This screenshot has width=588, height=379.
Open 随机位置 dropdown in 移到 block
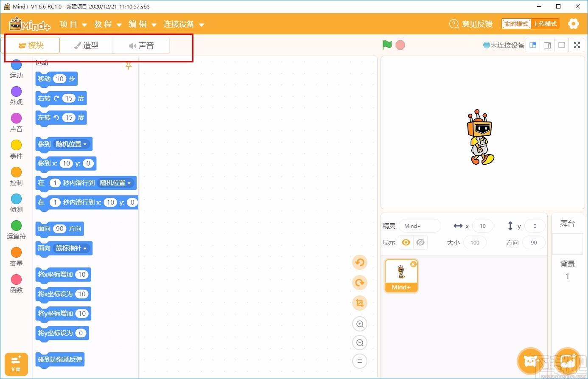tap(72, 144)
